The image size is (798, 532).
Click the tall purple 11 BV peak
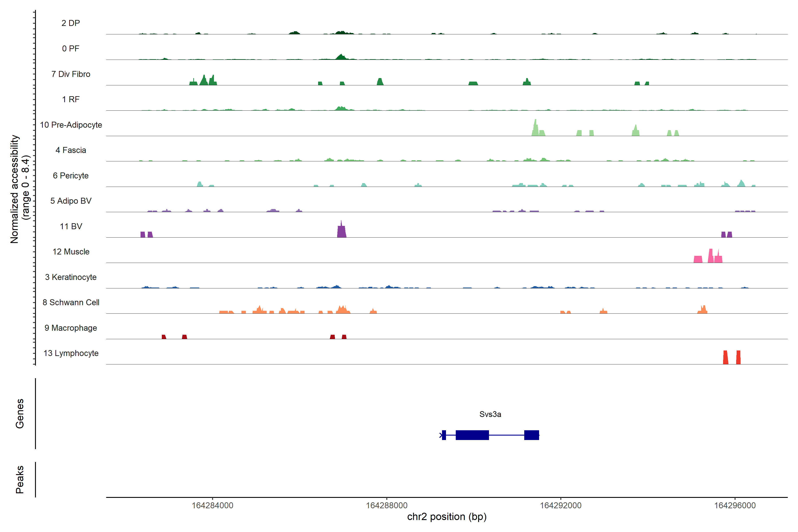341,231
